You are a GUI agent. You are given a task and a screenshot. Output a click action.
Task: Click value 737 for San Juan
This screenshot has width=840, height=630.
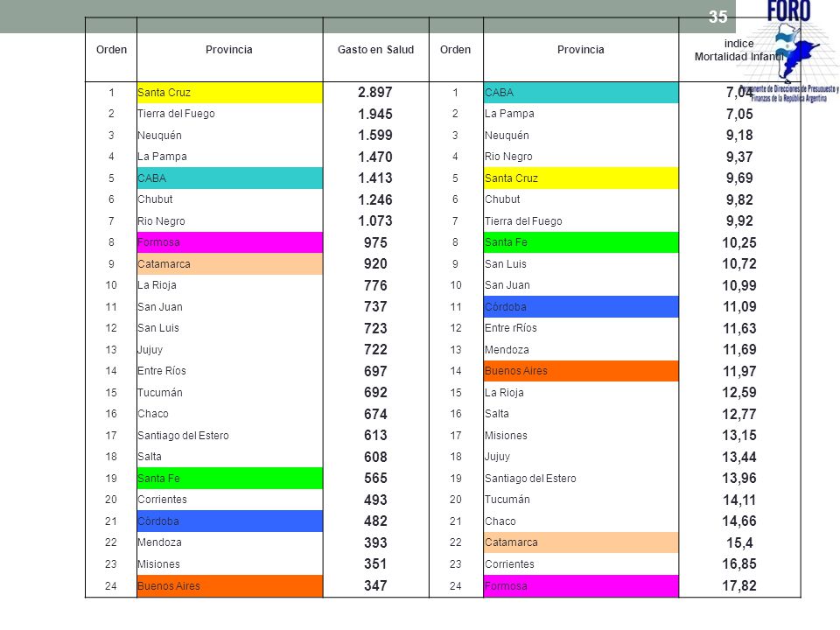(375, 306)
